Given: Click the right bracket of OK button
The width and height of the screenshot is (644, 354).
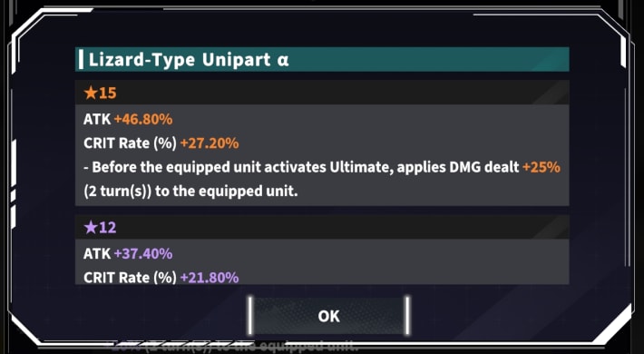Looking at the screenshot, I should click(407, 316).
